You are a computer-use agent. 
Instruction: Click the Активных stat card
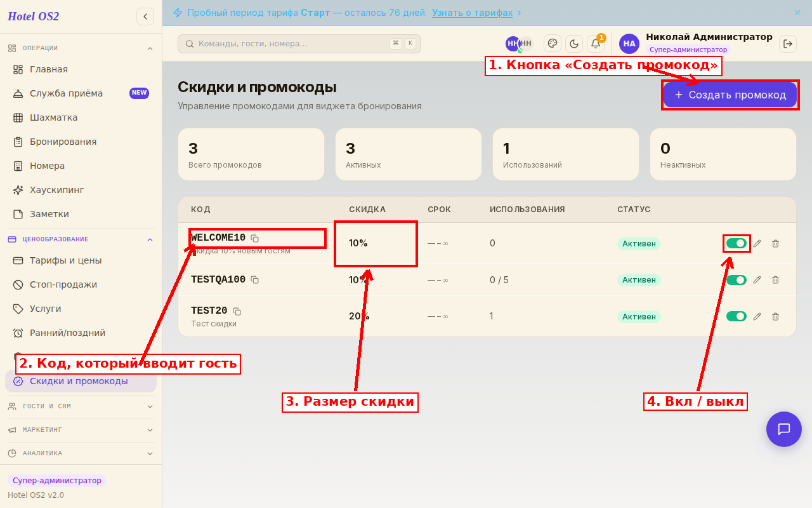(409, 154)
